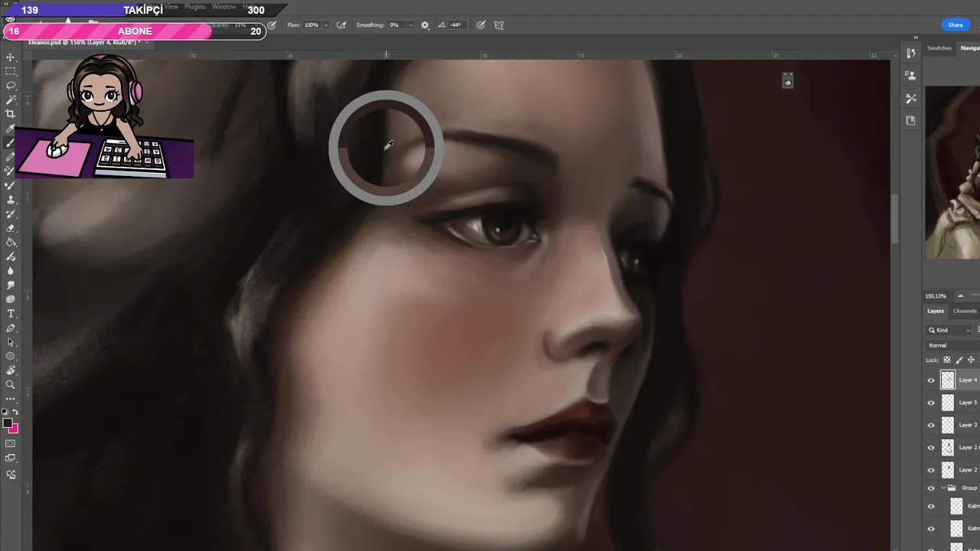Select the Paint Bucket tool
The width and height of the screenshot is (980, 551).
(11, 243)
